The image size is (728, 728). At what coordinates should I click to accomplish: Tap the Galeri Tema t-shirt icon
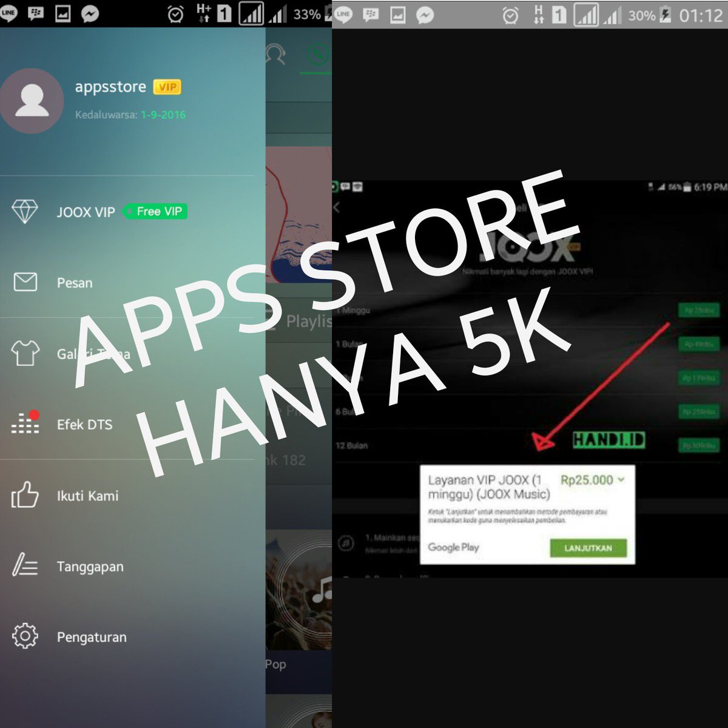(x=25, y=353)
